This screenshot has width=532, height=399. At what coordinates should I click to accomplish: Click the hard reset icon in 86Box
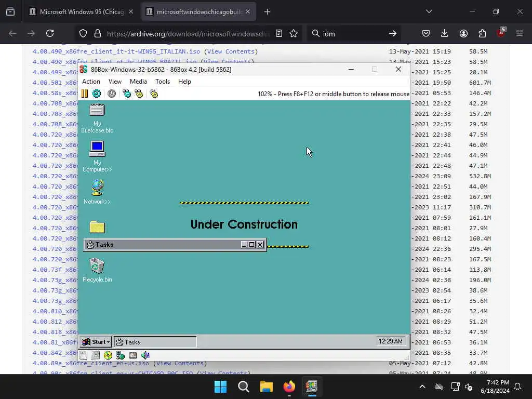coord(97,94)
